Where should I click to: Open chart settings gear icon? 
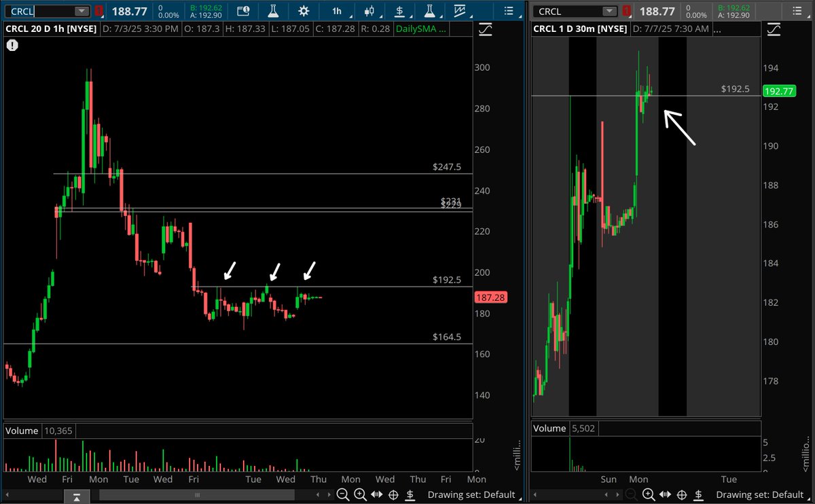click(304, 11)
